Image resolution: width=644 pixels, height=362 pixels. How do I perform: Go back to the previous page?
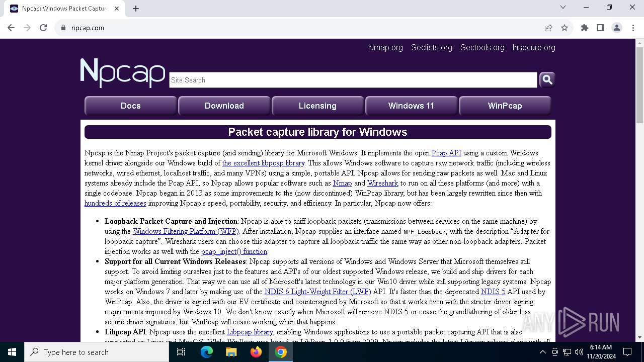(11, 28)
